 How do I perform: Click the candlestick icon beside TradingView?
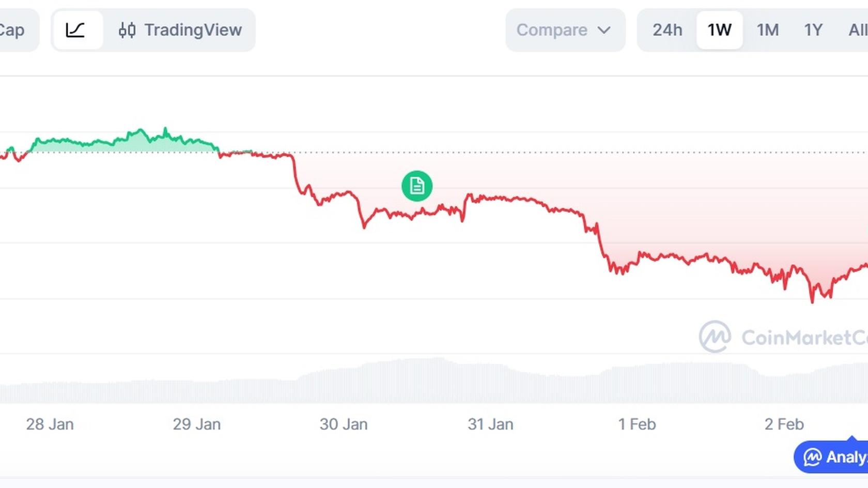(128, 30)
